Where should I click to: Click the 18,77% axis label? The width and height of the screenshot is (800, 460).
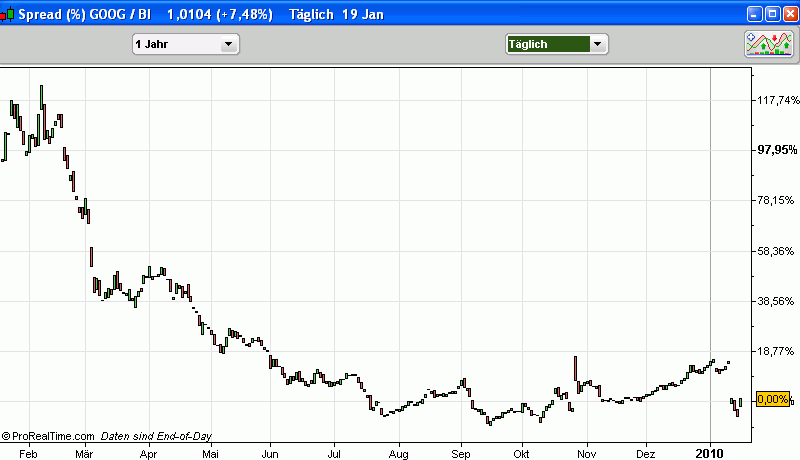(776, 351)
